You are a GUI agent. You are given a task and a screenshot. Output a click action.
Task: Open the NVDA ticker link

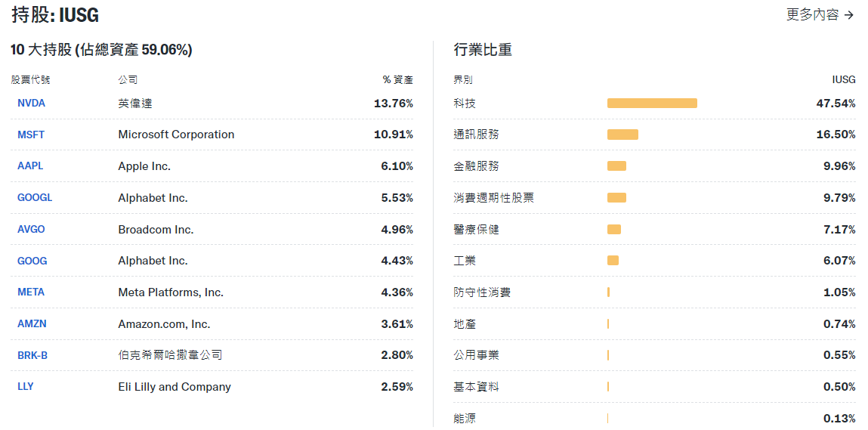(x=31, y=103)
